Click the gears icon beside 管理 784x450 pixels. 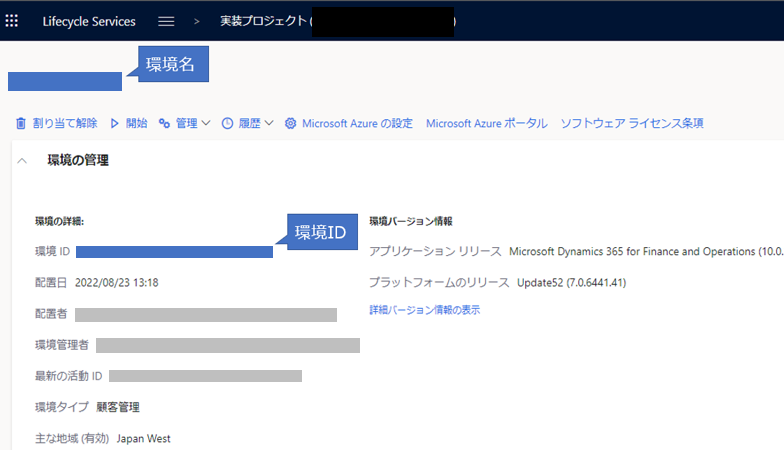click(x=164, y=123)
